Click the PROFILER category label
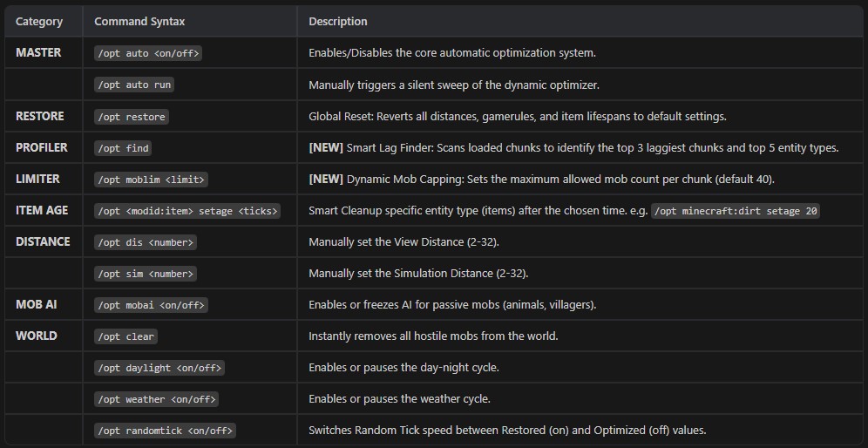The image size is (868, 448). pos(42,148)
